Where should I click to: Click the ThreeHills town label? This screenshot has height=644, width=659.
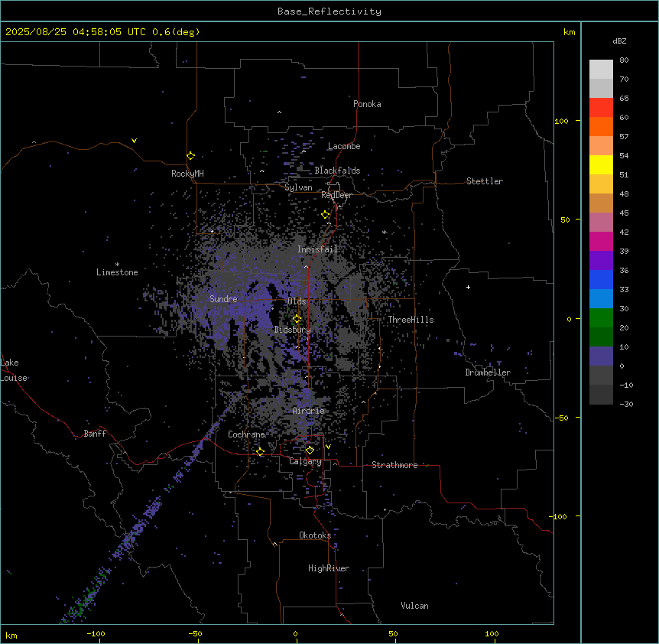click(411, 320)
